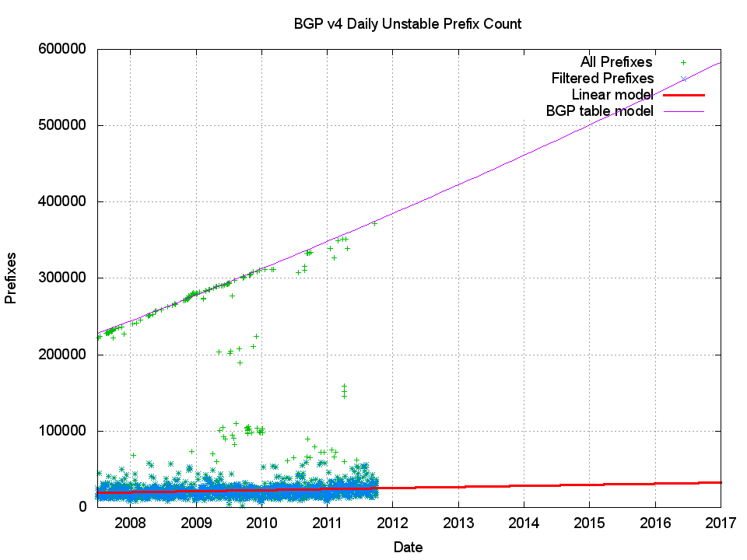Viewport: 747px width, 560px height.
Task: Click the 2008 x-axis tick label
Action: (130, 523)
